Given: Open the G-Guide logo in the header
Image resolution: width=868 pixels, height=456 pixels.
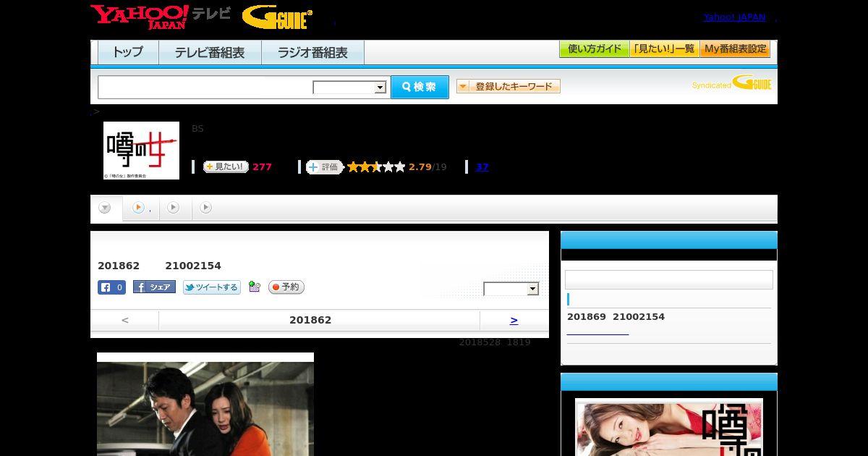Looking at the screenshot, I should [x=278, y=17].
